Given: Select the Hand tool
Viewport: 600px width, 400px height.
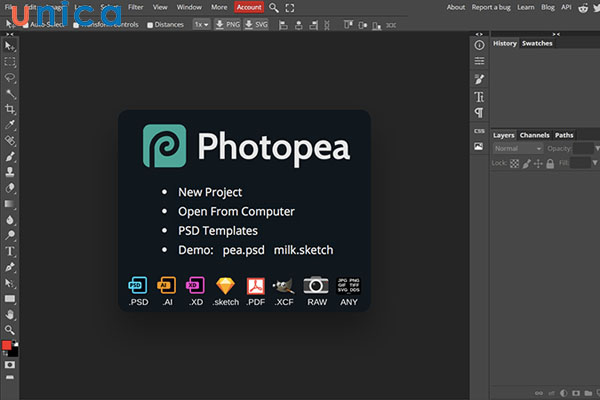Looking at the screenshot, I should [10, 314].
